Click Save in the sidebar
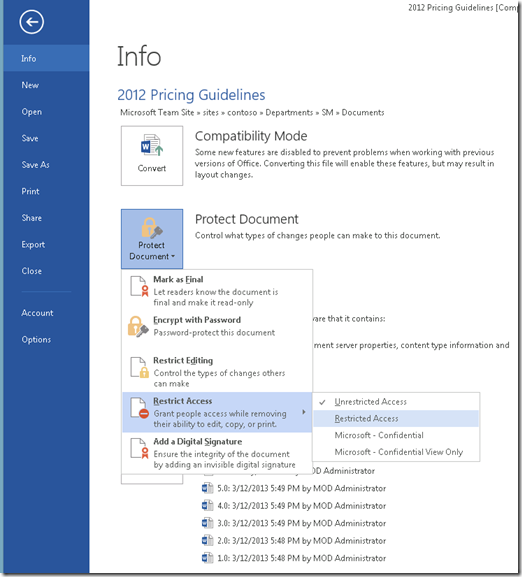 (46, 138)
